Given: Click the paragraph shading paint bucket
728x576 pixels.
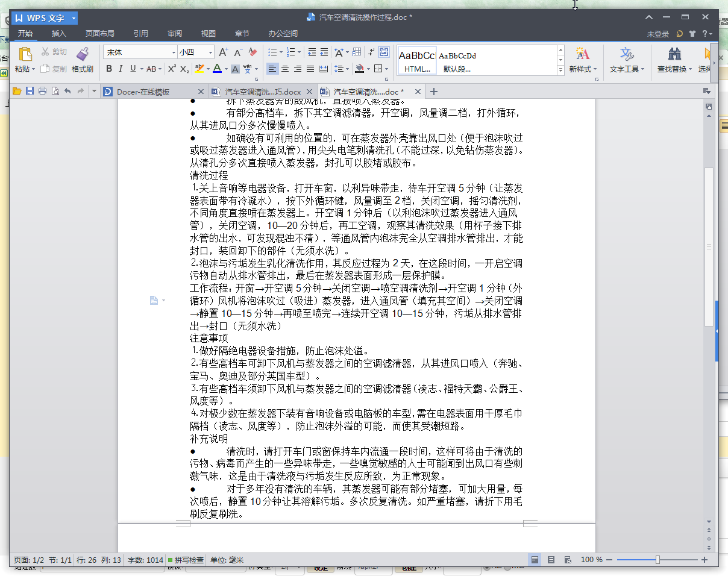Looking at the screenshot, I should 359,69.
